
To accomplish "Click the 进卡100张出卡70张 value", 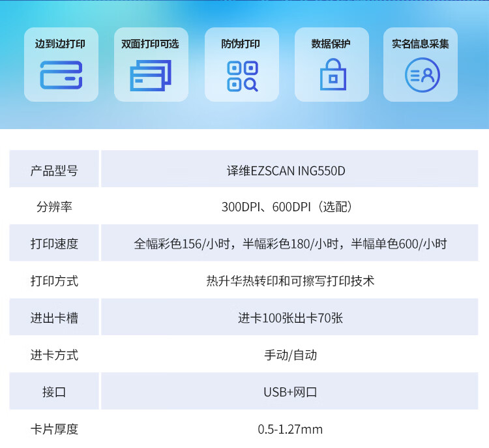I will [290, 318].
